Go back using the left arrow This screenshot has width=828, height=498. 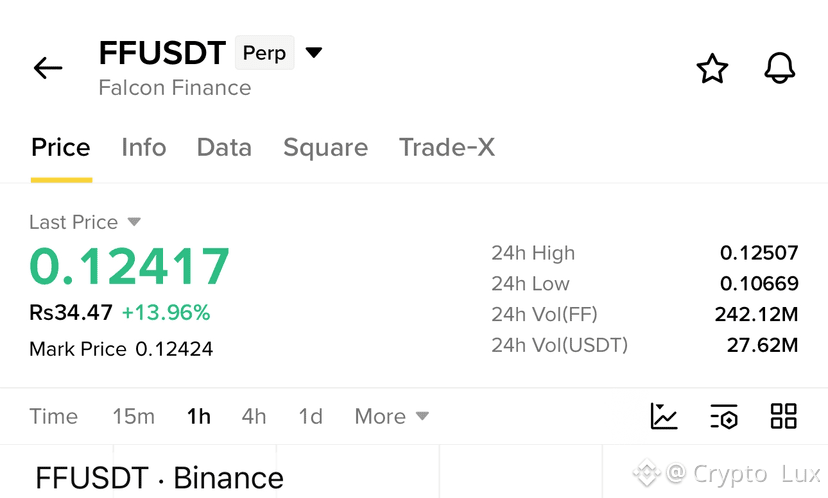click(48, 68)
